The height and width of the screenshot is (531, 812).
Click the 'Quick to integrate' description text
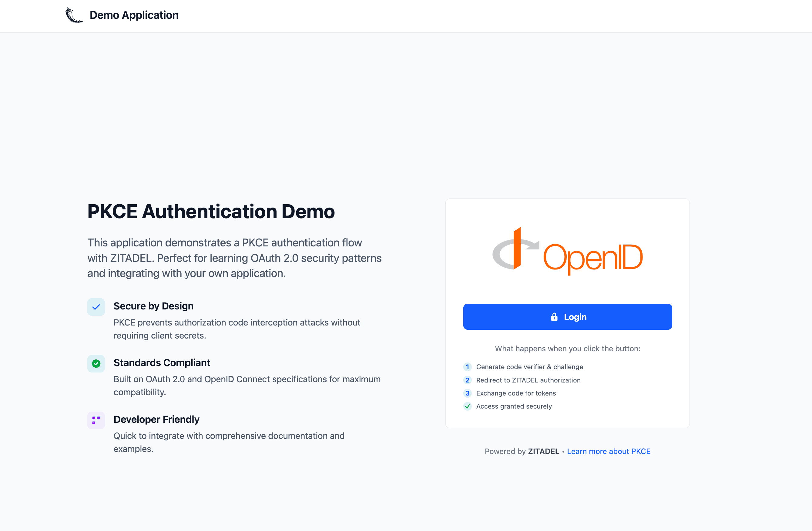click(x=229, y=442)
